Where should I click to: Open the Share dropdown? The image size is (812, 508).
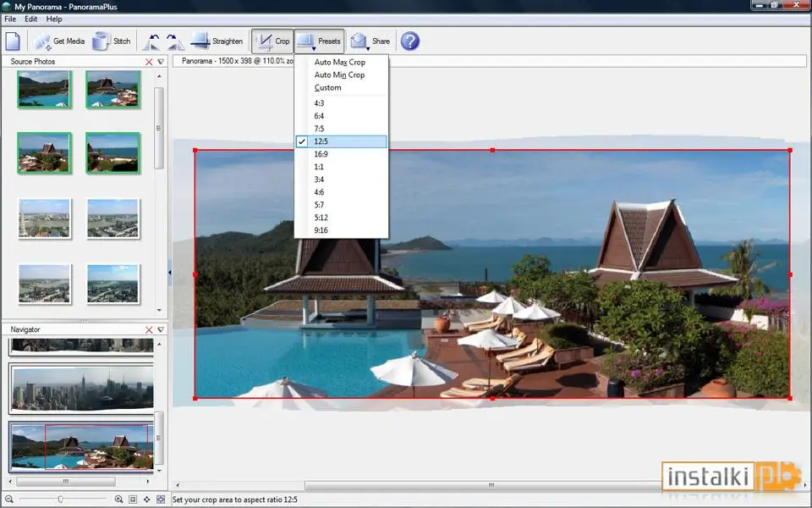tap(370, 41)
